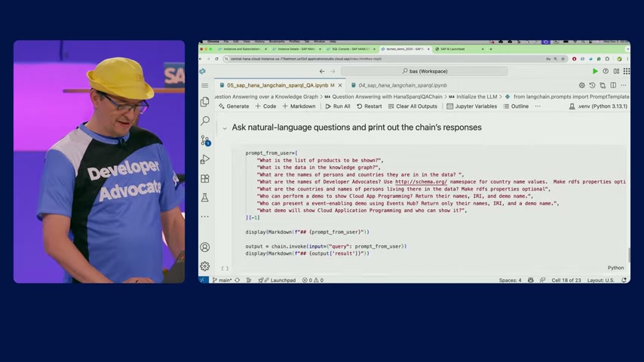The height and width of the screenshot is (362, 644).
Task: Click Clear All Outputs
Action: (x=412, y=106)
